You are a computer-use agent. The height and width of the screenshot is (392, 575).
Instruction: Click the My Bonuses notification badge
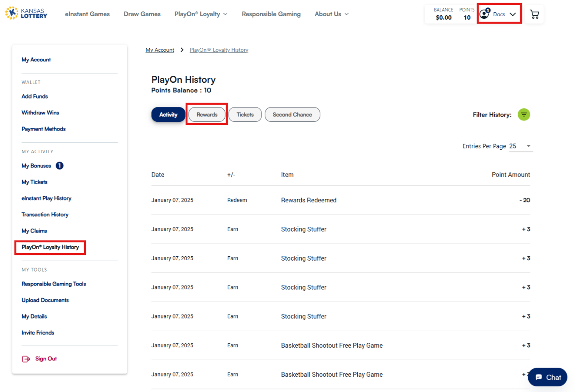[x=60, y=166]
